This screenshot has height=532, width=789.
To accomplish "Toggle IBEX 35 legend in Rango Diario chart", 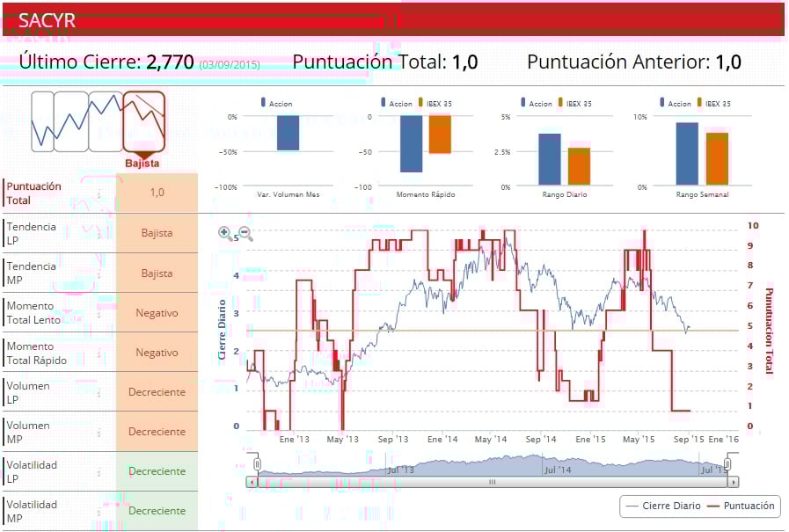I will (x=575, y=103).
